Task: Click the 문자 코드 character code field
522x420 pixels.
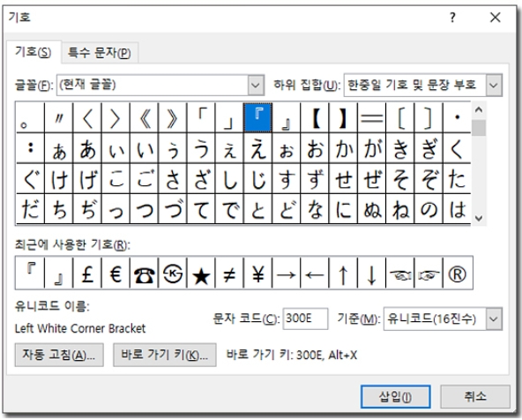Action: click(305, 319)
